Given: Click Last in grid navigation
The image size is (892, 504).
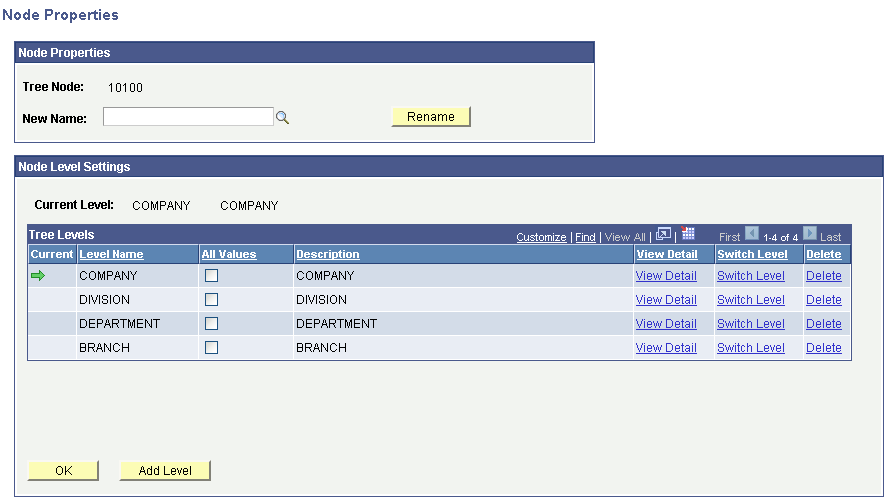Looking at the screenshot, I should point(830,237).
